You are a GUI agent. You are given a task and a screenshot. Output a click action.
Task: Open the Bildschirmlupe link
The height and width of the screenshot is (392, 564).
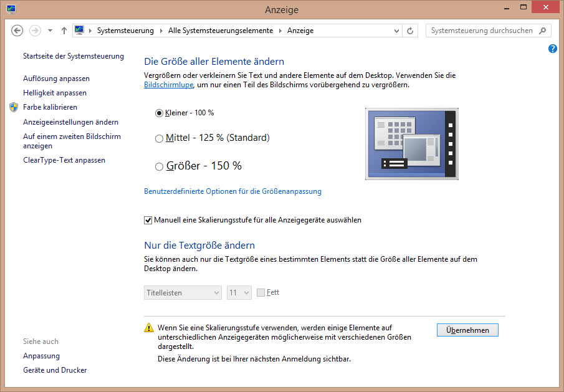point(169,85)
